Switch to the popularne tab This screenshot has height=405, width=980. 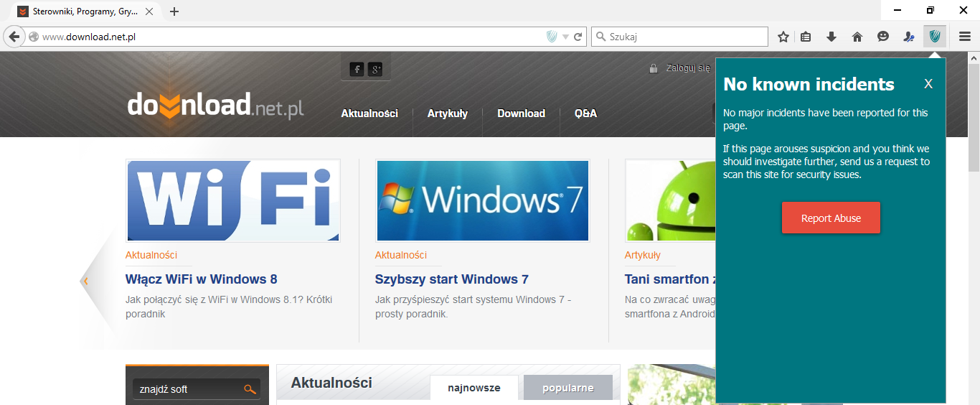coord(568,388)
